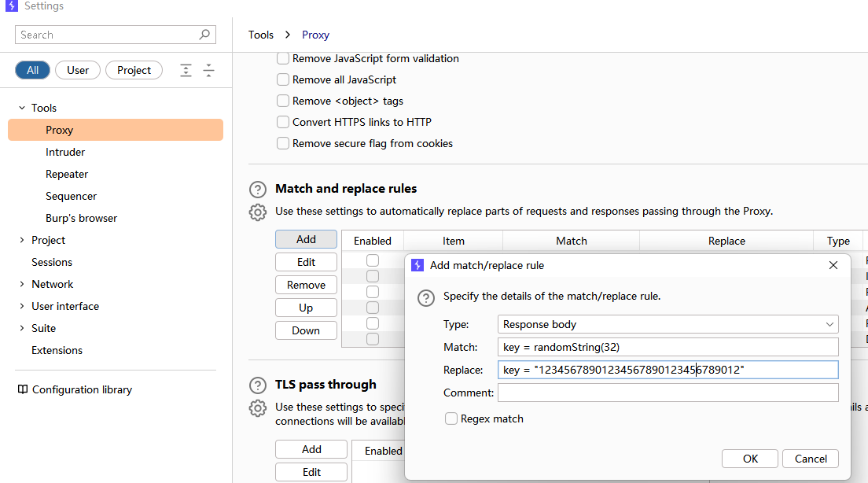Image resolution: width=868 pixels, height=483 pixels.
Task: Click Cancel in the Add rule dialog
Action: [811, 459]
